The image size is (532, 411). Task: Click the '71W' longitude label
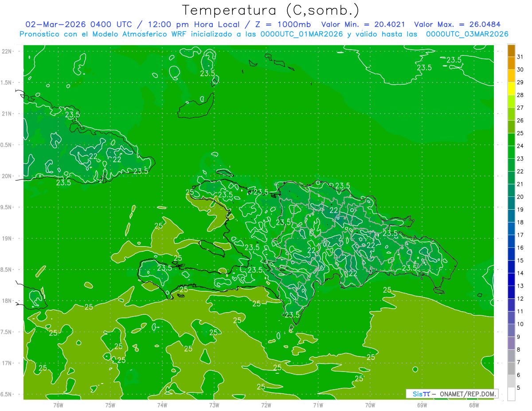(x=318, y=405)
